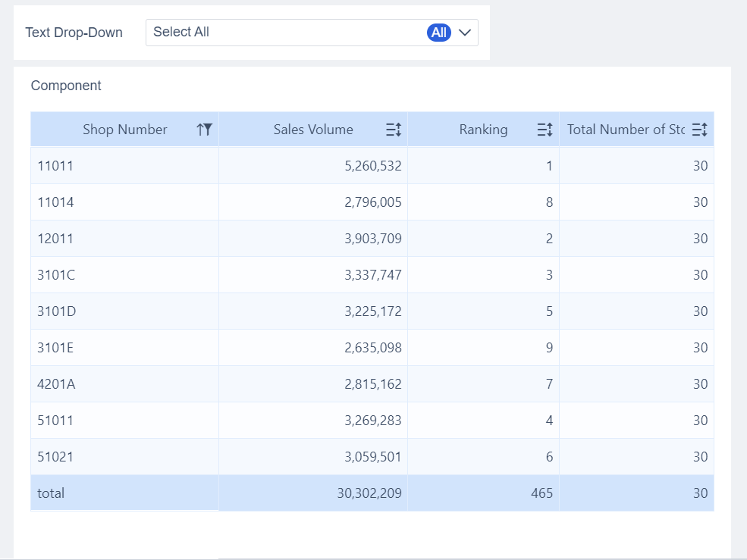Expand the Text Drop-Down chevron arrow
Screen dimensions: 747x560
pos(465,33)
